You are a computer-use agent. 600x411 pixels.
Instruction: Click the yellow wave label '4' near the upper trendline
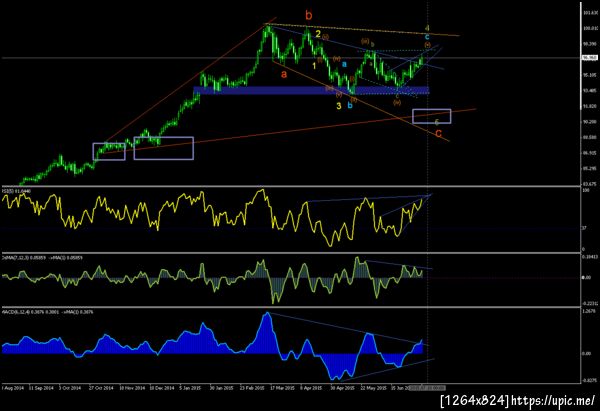pos(427,28)
